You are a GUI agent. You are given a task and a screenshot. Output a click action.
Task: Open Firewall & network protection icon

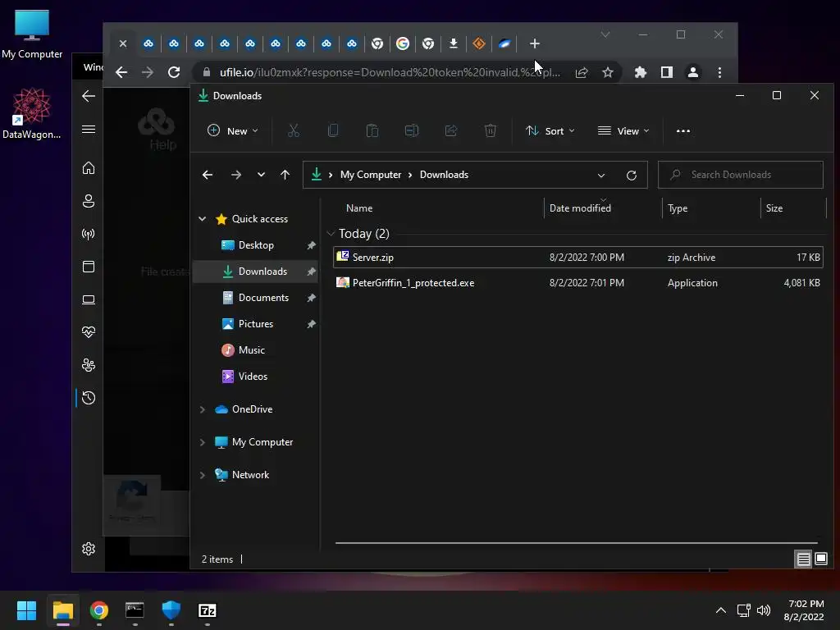click(x=89, y=234)
